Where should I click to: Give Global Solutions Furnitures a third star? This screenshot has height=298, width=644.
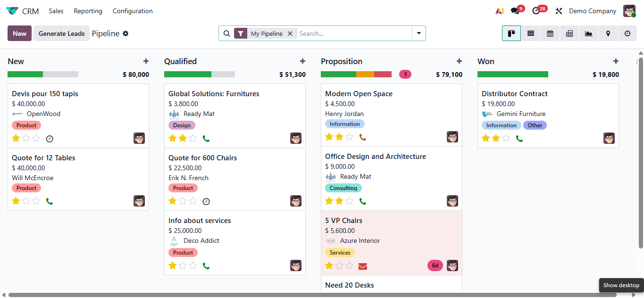click(193, 138)
